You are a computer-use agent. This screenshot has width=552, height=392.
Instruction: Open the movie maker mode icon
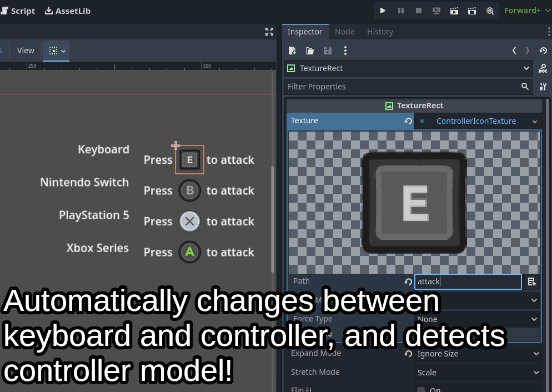coord(490,11)
